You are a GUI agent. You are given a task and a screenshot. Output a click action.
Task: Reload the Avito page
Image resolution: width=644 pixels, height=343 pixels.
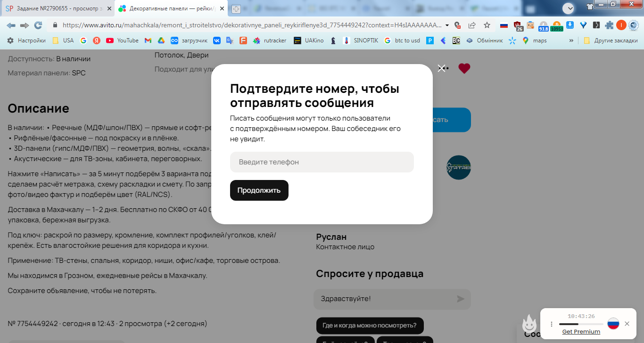pos(38,25)
